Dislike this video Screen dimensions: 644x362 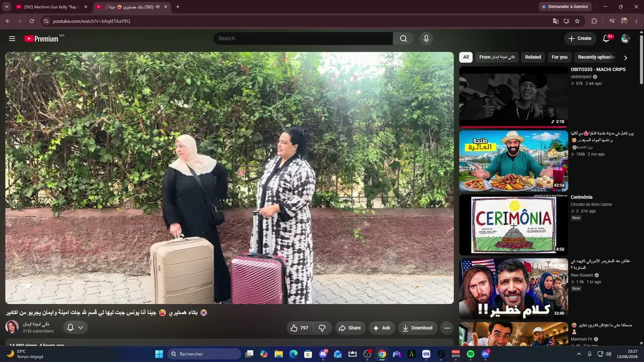tap(322, 328)
